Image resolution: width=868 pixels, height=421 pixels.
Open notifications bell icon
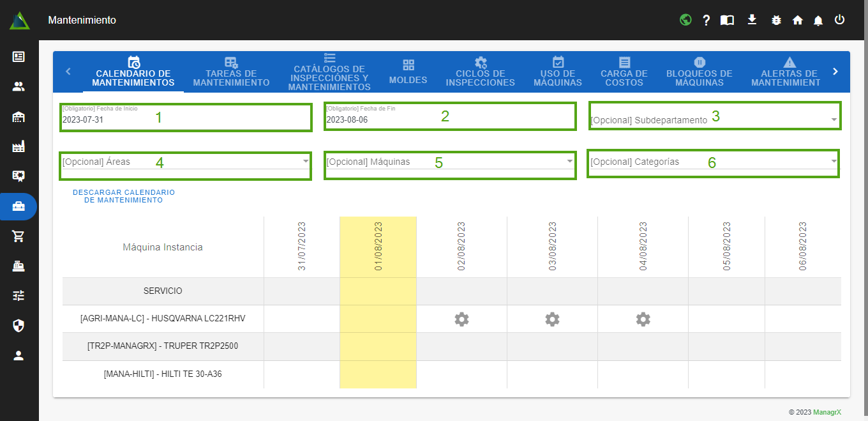click(818, 20)
